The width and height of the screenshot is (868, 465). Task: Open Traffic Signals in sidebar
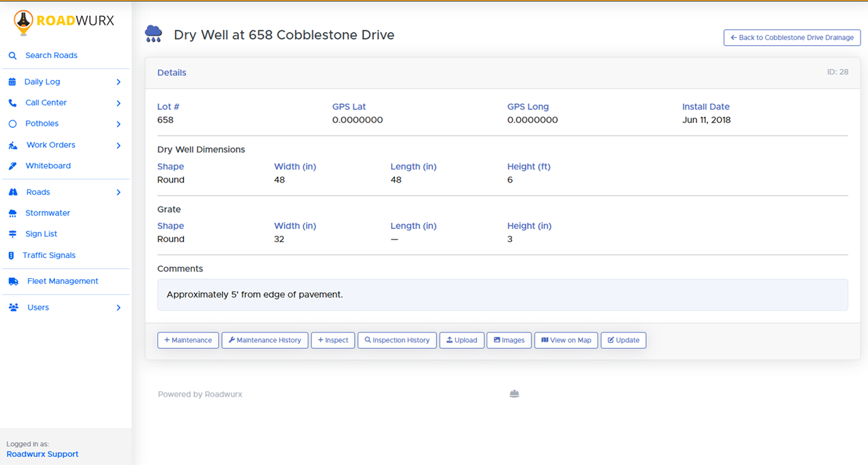(x=49, y=256)
